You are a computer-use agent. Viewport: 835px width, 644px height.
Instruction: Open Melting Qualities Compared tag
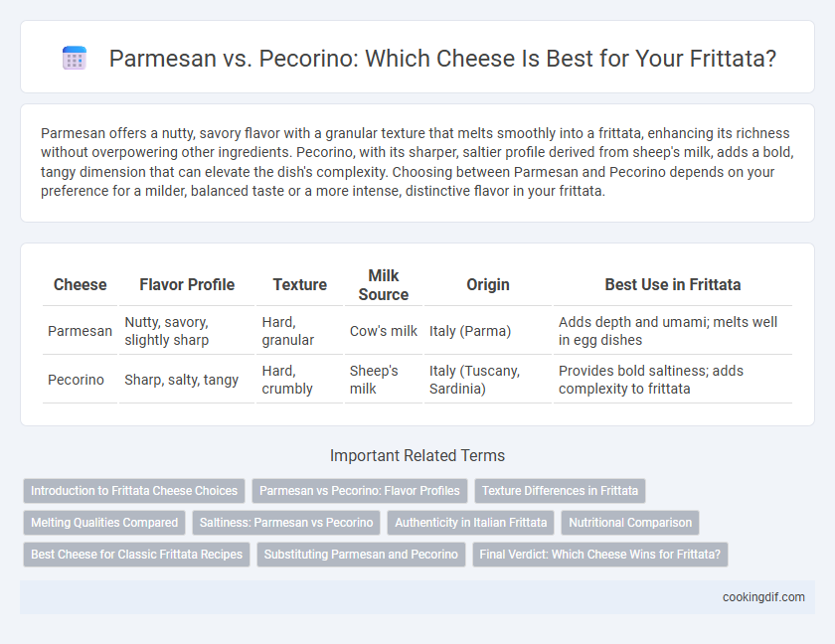tap(104, 523)
